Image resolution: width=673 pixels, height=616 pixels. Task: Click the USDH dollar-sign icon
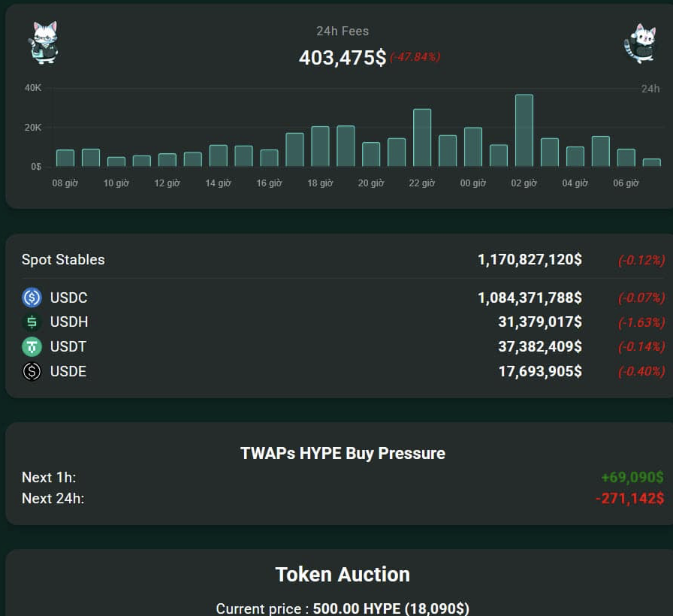point(32,322)
